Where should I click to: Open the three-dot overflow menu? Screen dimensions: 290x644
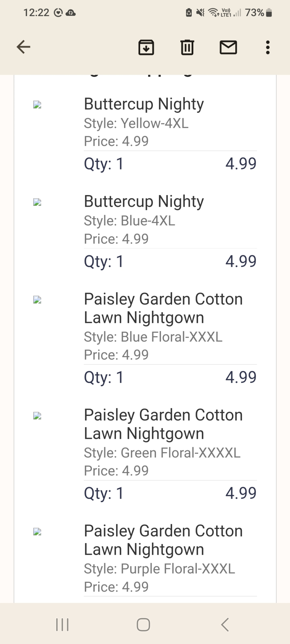[268, 47]
